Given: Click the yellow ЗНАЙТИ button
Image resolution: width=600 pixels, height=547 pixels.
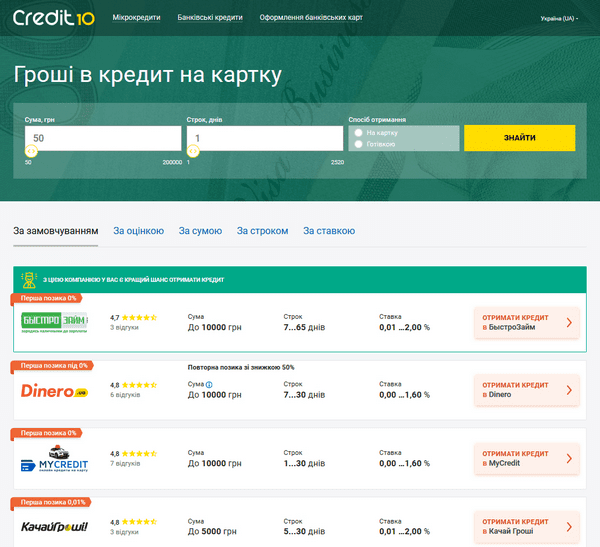Looking at the screenshot, I should point(519,138).
